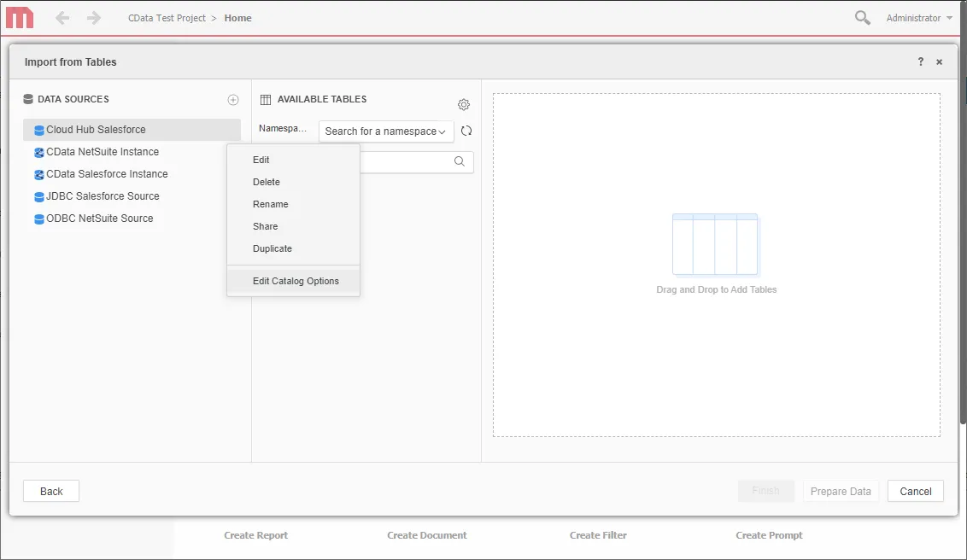Screen dimensions: 967x560
Task: Open the Available Tables gear settings icon
Action: pyautogui.click(x=464, y=104)
